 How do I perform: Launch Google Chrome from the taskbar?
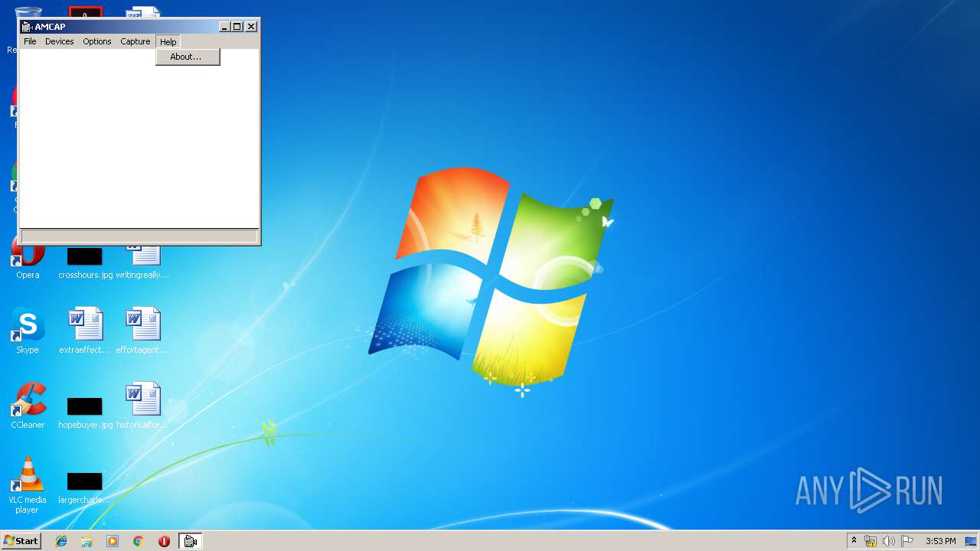tap(139, 541)
